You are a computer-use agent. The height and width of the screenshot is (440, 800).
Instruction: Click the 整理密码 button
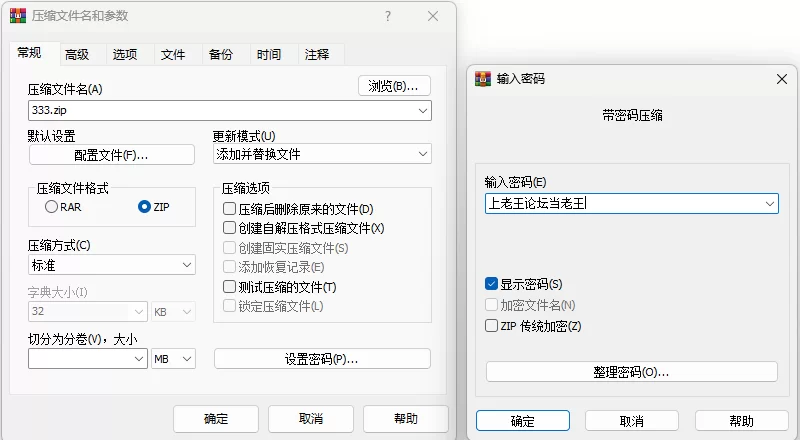[x=632, y=372]
